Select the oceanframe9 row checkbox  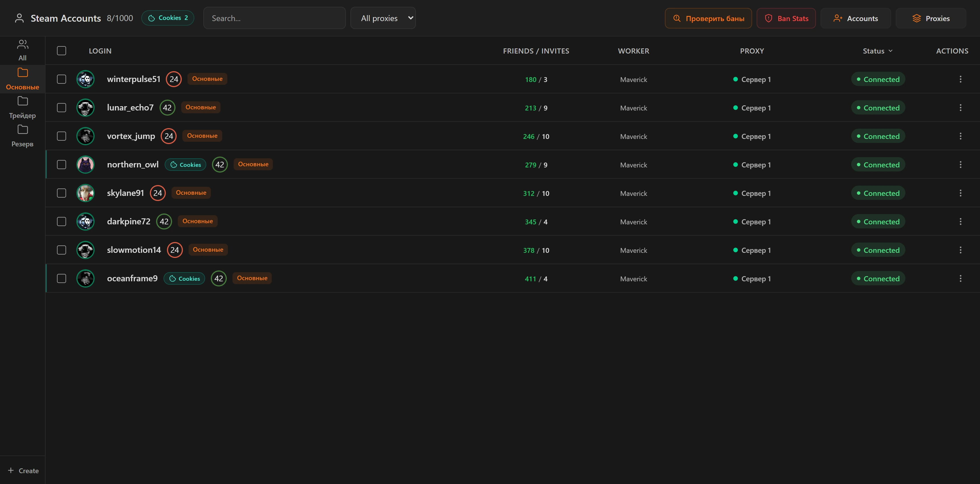(x=61, y=279)
